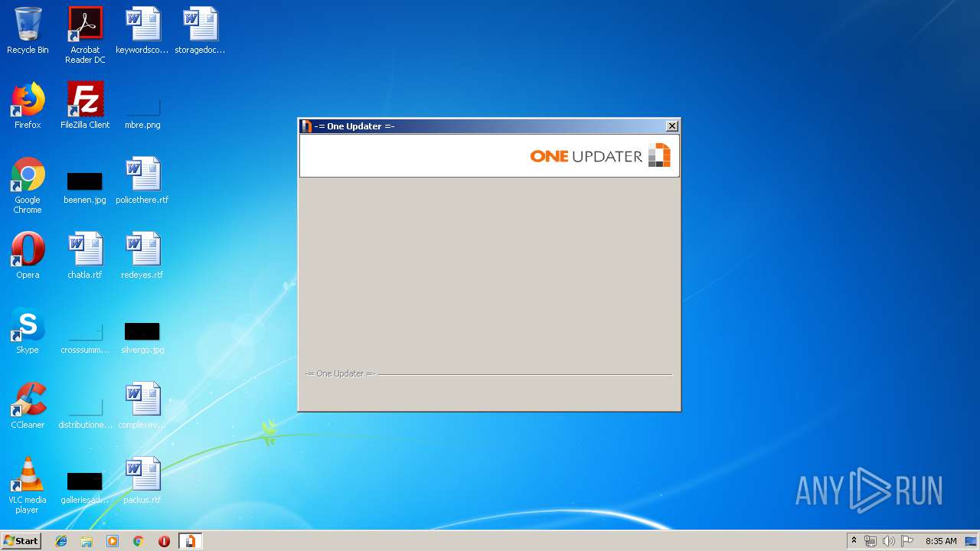This screenshot has width=980, height=551.
Task: Select the redeyes.rtf document
Action: click(x=142, y=256)
